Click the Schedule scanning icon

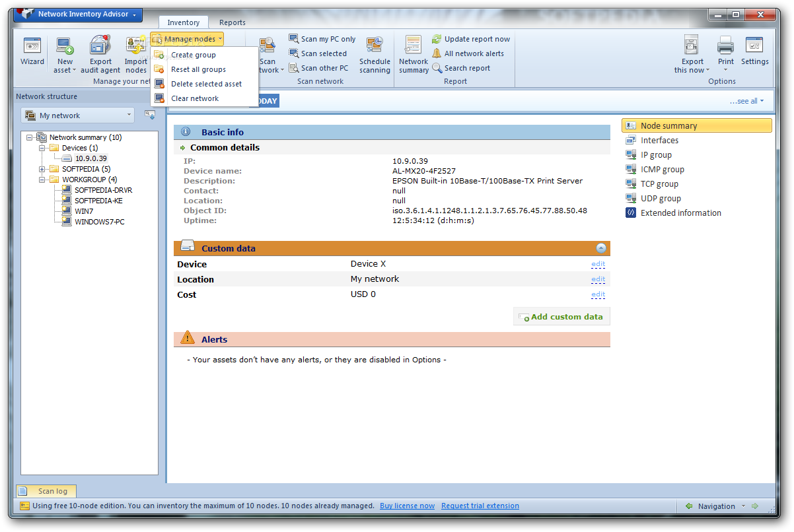coord(375,46)
